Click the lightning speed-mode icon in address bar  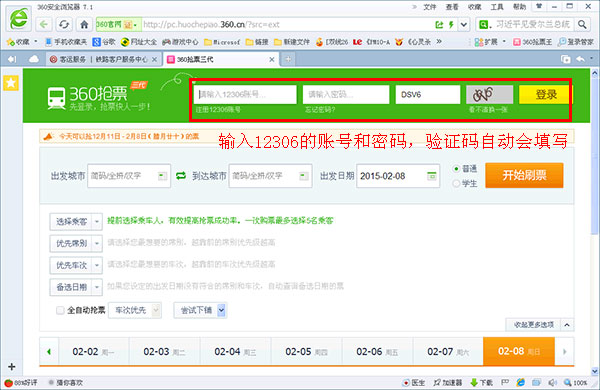pos(451,25)
